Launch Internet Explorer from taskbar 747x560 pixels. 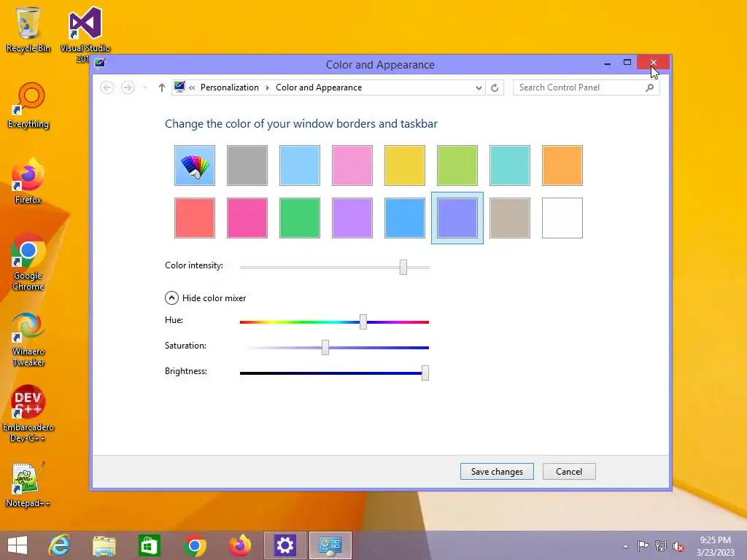point(59,545)
